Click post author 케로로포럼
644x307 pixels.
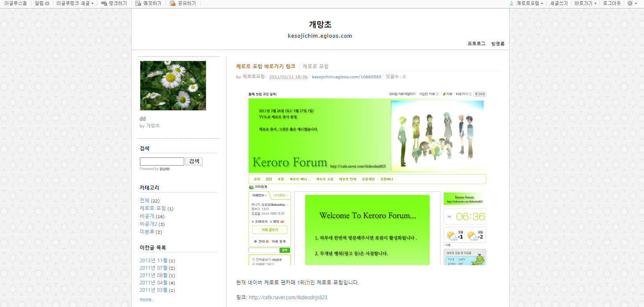[253, 77]
